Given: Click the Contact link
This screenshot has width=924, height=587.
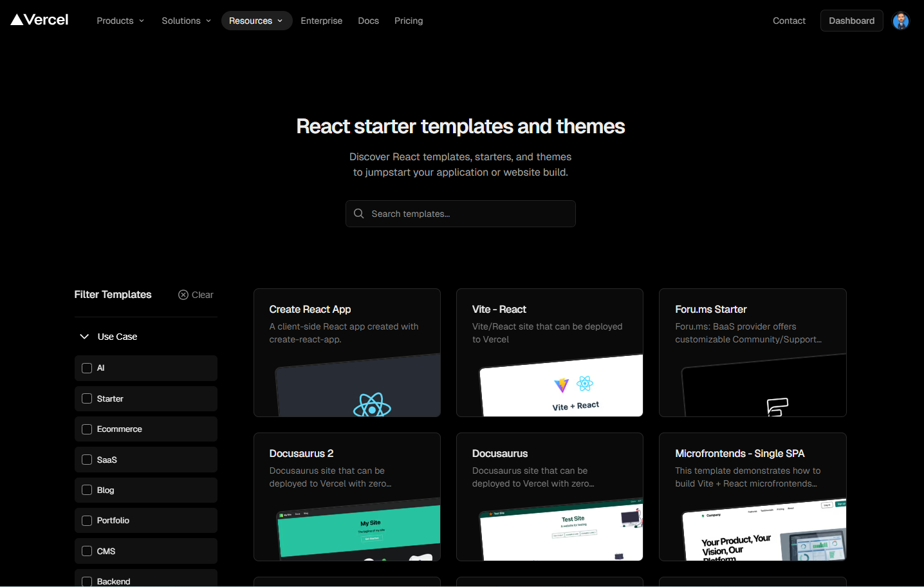Looking at the screenshot, I should (789, 21).
